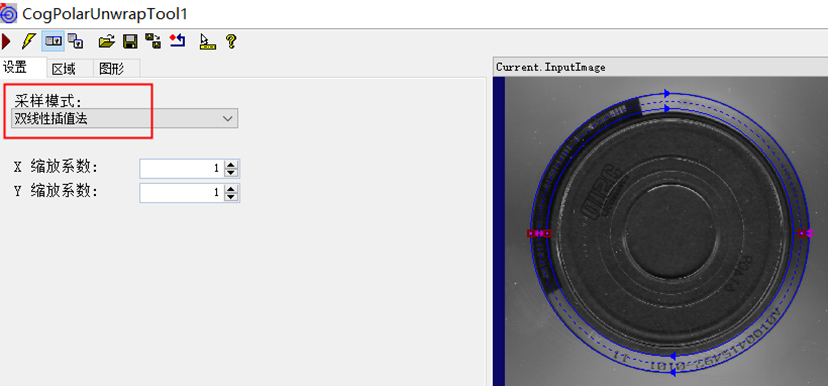The width and height of the screenshot is (828, 386).
Task: Click the save-as icon in toolbar
Action: point(154,41)
